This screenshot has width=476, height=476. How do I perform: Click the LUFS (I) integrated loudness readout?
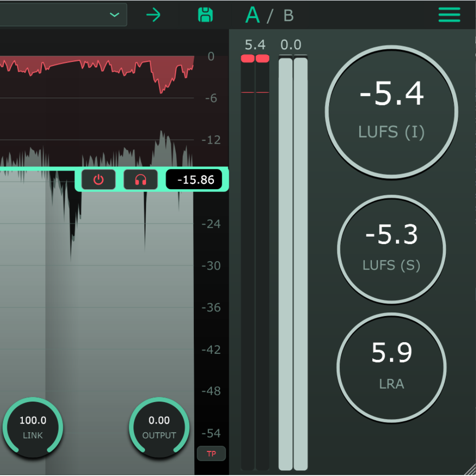click(391, 112)
